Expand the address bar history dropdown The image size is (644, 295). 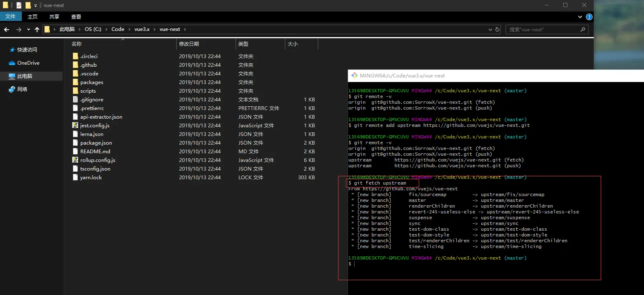(x=490, y=30)
